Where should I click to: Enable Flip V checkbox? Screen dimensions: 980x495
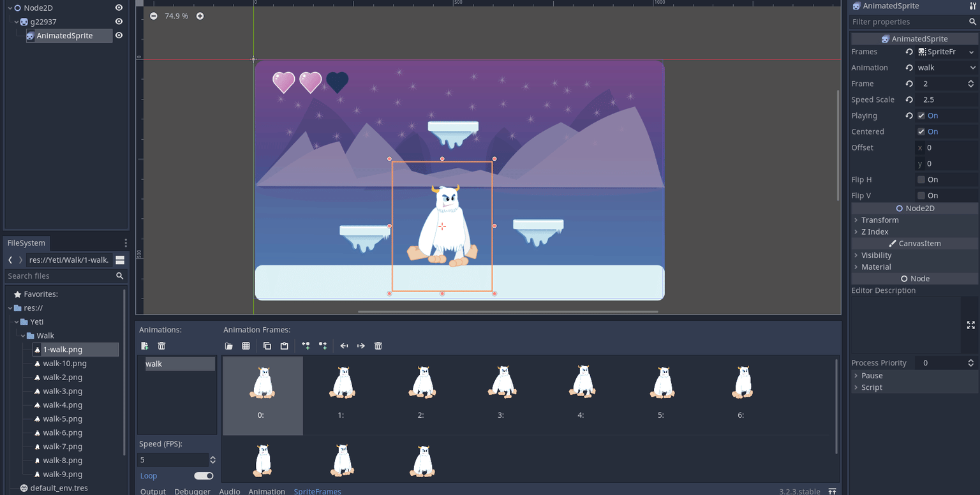click(921, 195)
